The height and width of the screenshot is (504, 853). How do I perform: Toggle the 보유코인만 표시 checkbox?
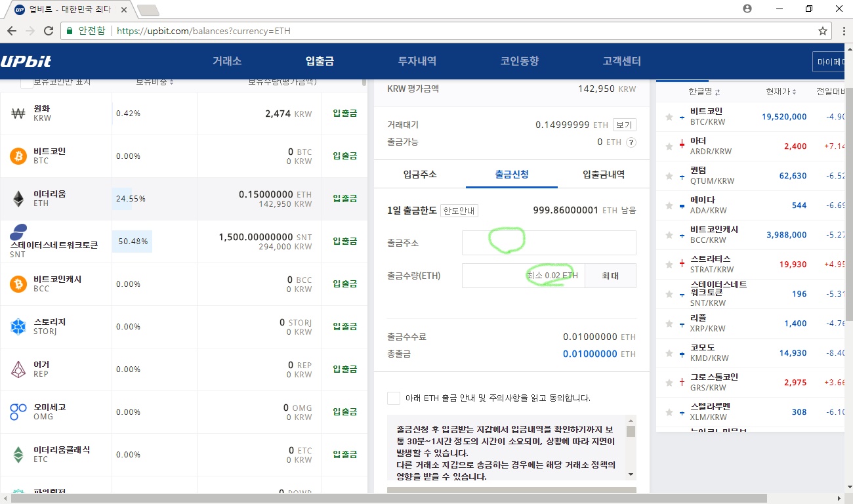click(x=26, y=83)
